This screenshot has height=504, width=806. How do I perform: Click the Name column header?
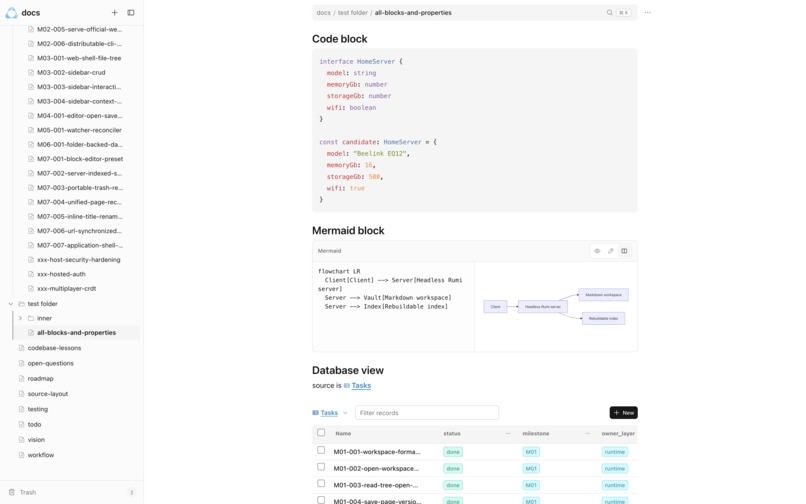click(343, 434)
